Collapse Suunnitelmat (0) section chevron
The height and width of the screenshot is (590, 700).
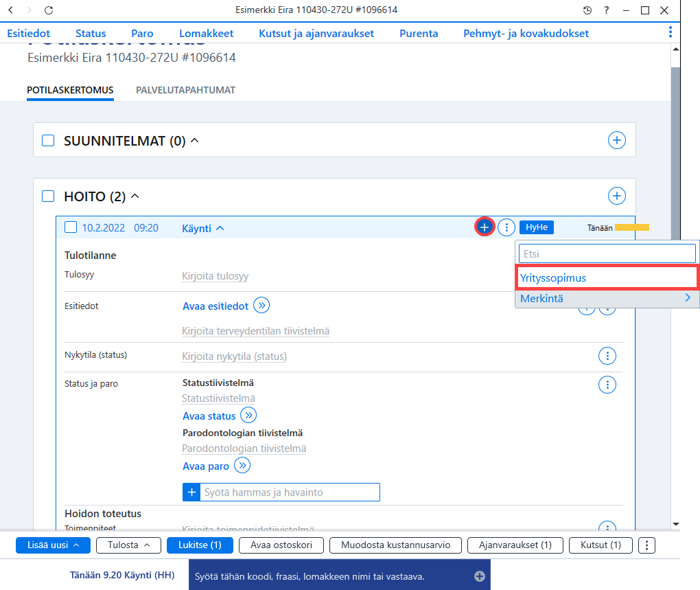point(195,140)
